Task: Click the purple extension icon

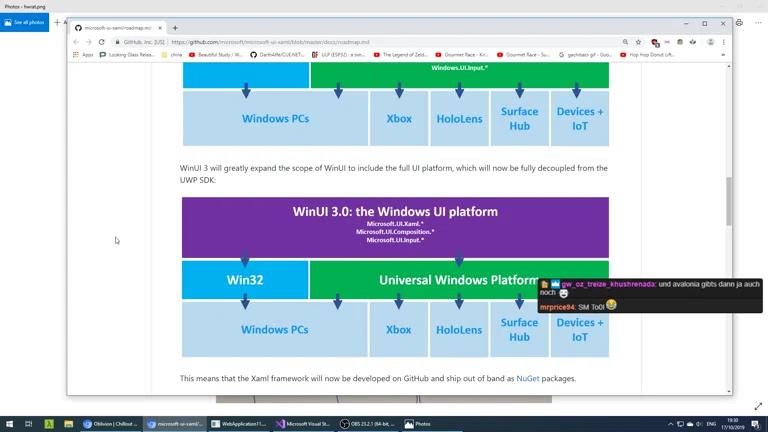Action: point(667,42)
